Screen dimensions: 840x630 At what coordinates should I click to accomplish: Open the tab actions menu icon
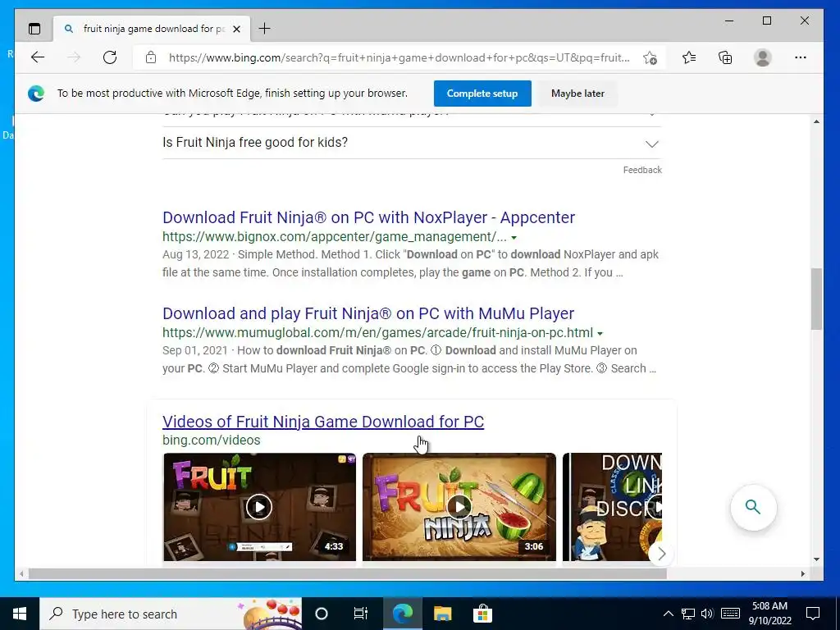34,29
